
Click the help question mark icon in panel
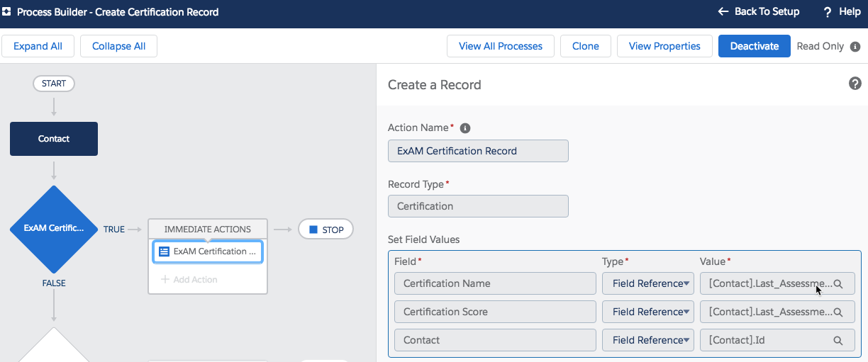pyautogui.click(x=855, y=84)
